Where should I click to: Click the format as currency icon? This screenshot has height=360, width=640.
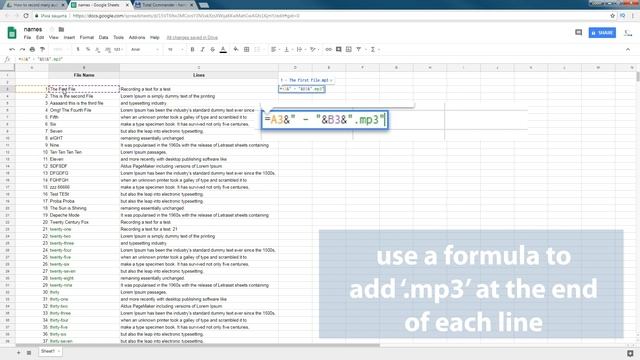coord(78,49)
